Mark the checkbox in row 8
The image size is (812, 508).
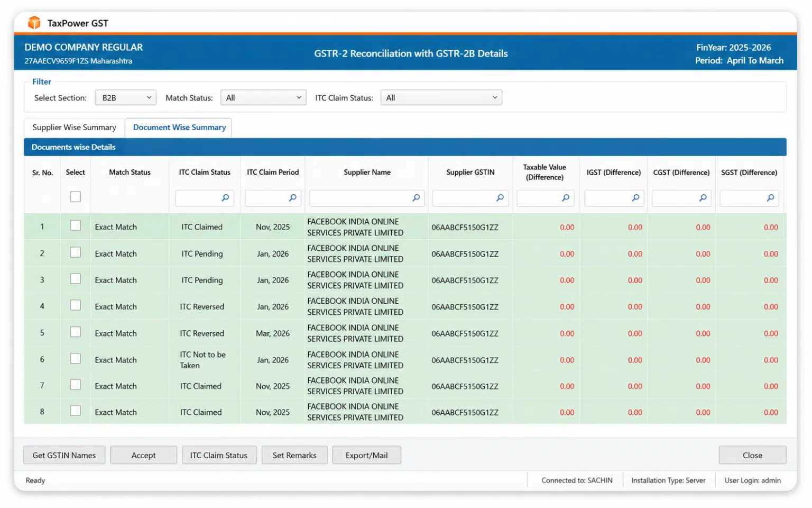(76, 411)
